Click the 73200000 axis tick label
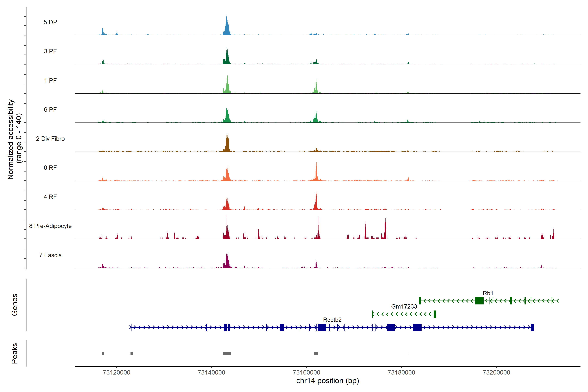Screen dimensions: 588x392 (x=496, y=372)
